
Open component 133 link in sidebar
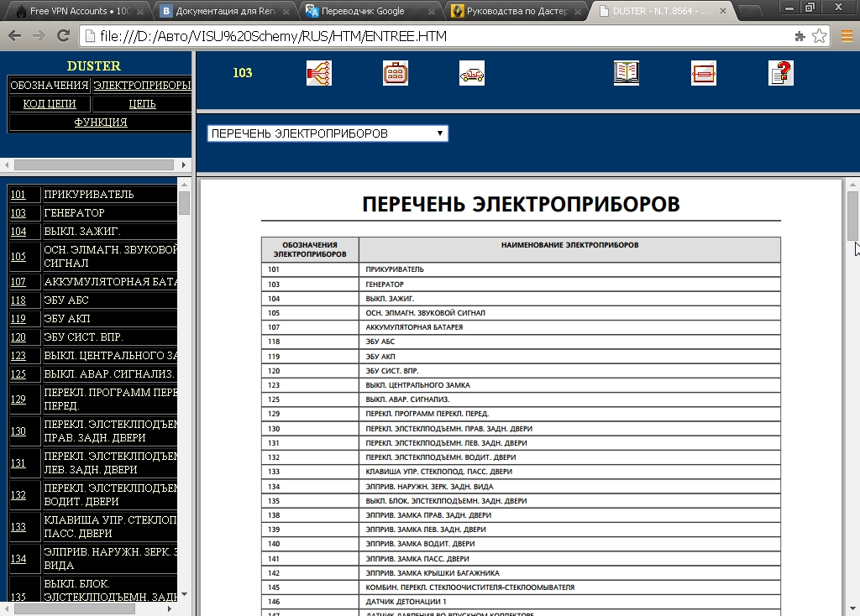coord(18,527)
